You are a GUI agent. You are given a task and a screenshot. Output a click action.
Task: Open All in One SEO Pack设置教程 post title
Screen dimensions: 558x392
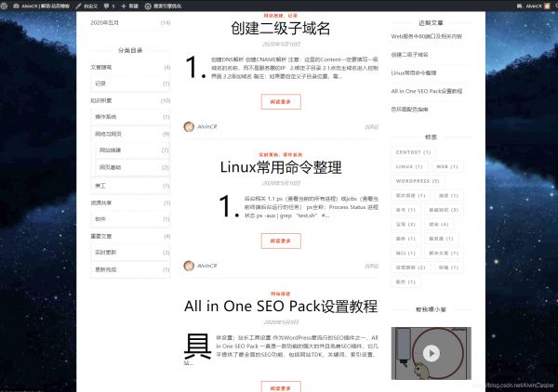click(x=281, y=307)
